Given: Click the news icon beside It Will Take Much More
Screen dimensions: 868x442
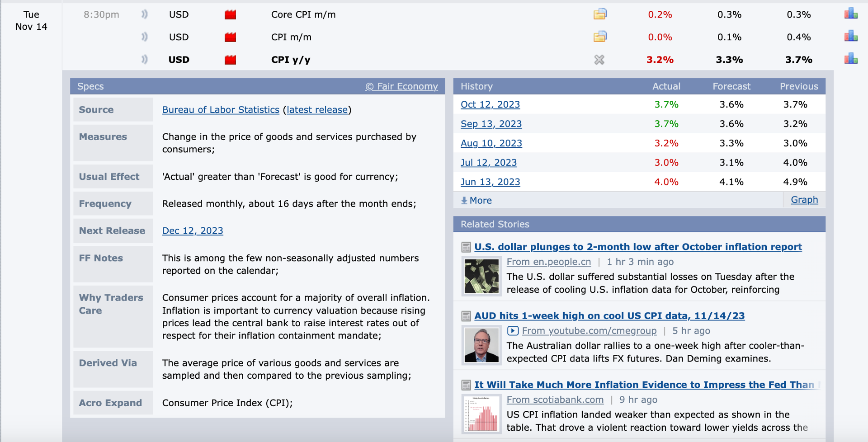Looking at the screenshot, I should pos(466,385).
